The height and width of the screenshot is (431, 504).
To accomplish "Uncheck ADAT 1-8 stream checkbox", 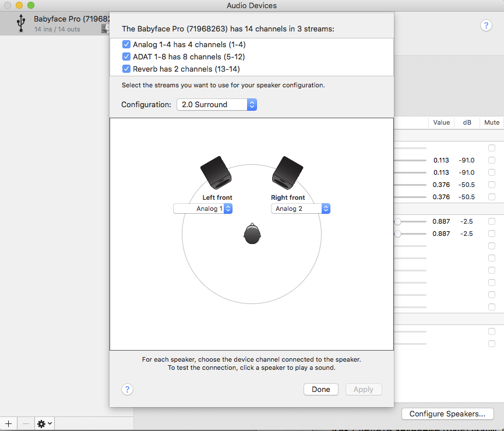I will pyautogui.click(x=126, y=56).
